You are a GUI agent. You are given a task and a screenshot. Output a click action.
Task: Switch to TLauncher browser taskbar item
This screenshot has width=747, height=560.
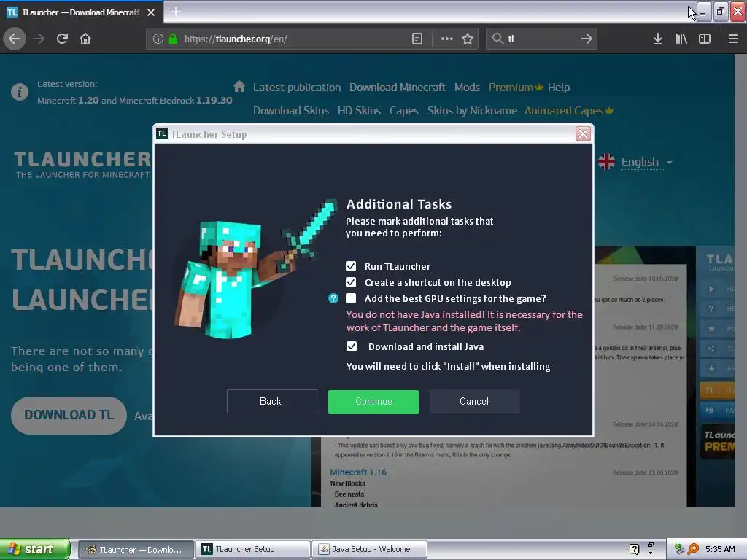click(x=135, y=550)
